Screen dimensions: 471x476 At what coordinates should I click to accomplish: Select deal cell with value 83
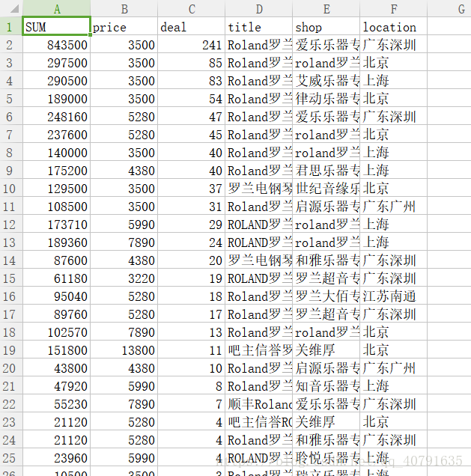coord(191,80)
